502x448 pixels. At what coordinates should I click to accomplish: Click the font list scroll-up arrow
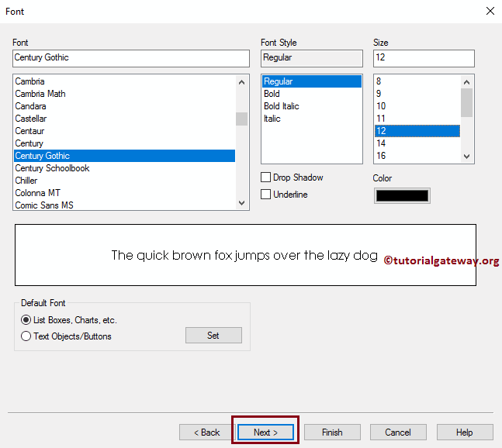pyautogui.click(x=242, y=82)
